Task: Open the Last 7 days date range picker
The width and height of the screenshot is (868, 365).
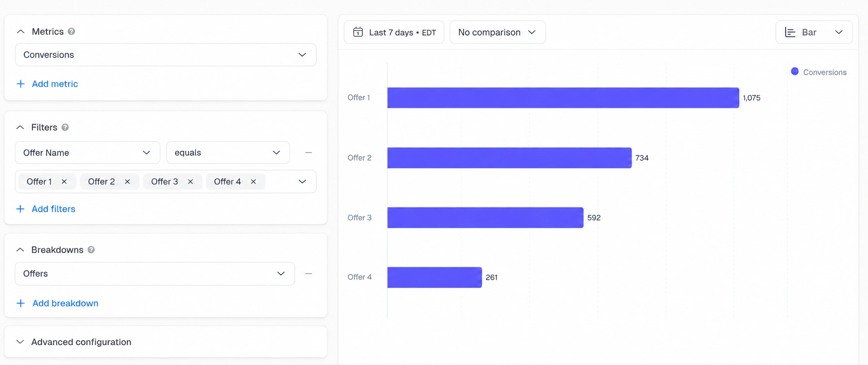Action: [394, 32]
